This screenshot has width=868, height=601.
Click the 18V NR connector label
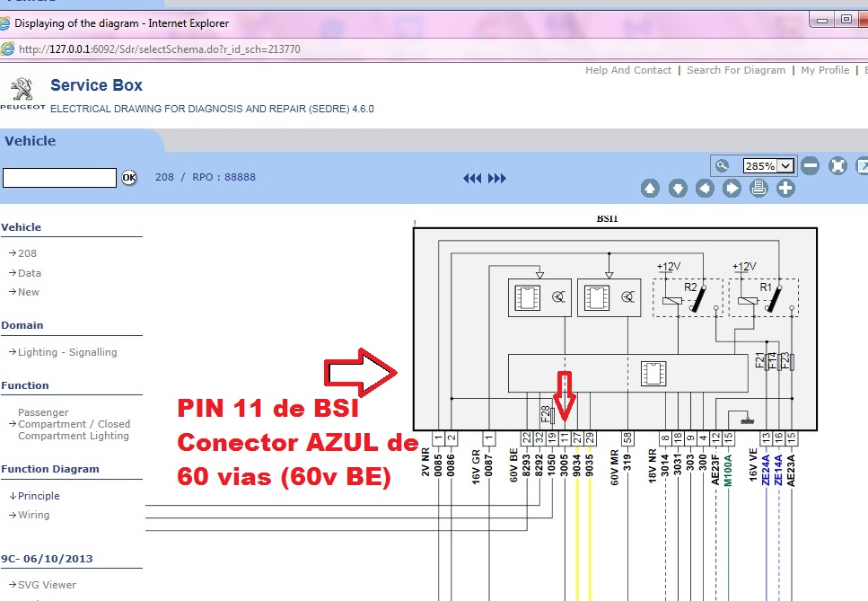[653, 466]
